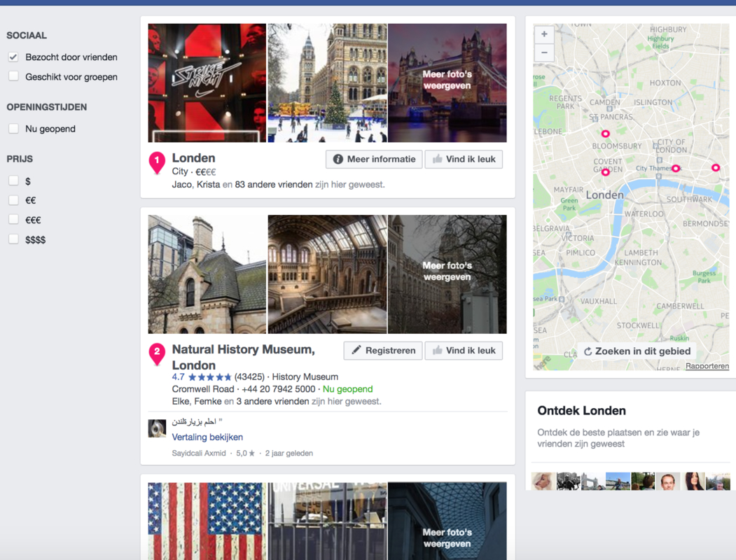Open reviewer Sayidcali Axmid's avatar
Screen dimensions: 736x560
click(x=157, y=428)
